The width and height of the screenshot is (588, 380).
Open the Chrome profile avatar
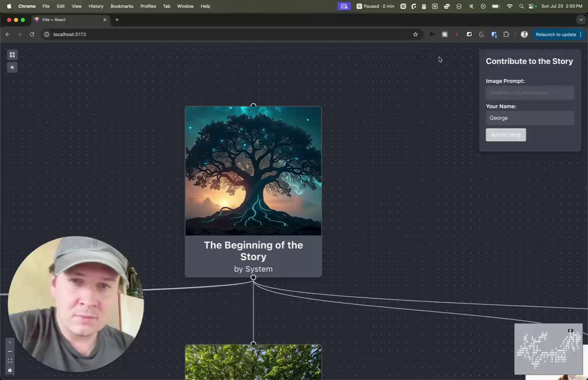coord(524,34)
